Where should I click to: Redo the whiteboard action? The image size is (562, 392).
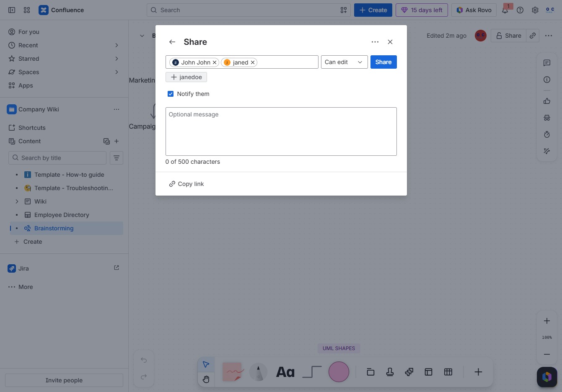(144, 377)
